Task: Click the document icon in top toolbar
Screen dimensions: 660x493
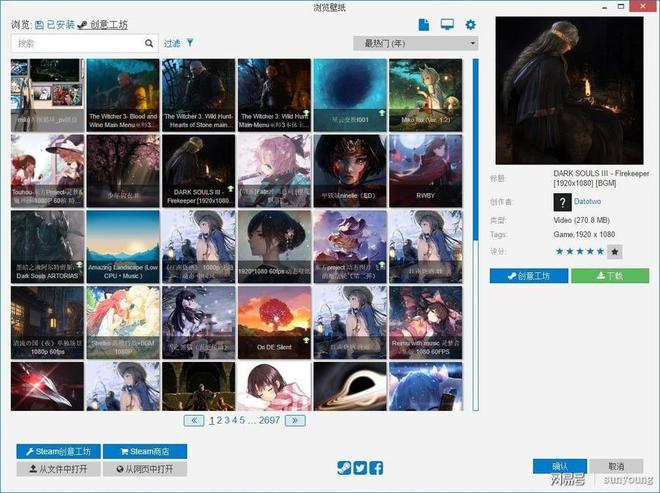Action: [x=423, y=24]
